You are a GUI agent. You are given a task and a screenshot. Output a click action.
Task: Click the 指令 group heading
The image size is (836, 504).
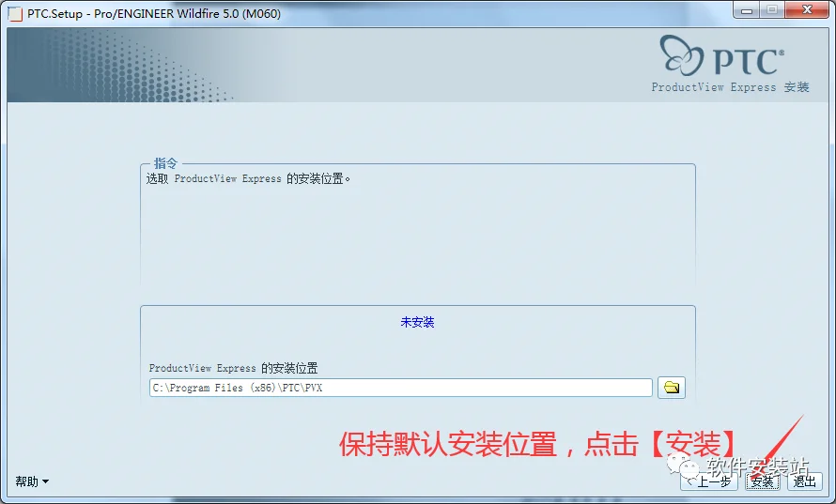coord(165,163)
